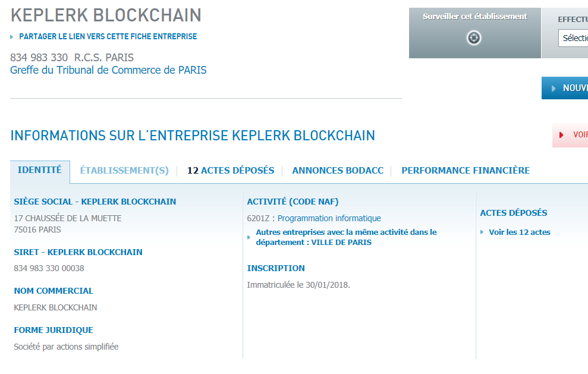This screenshot has height=374, width=588.
Task: Open the Voir les 12 actes link
Action: [520, 232]
